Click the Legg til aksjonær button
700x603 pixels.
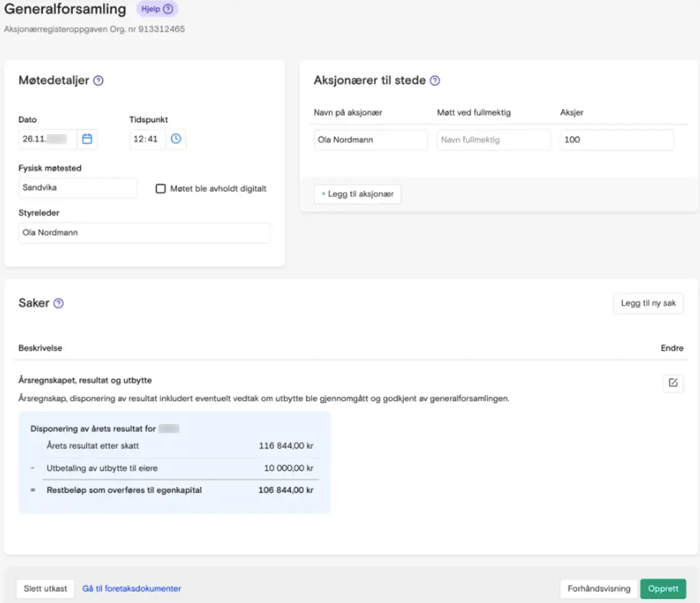click(x=358, y=194)
